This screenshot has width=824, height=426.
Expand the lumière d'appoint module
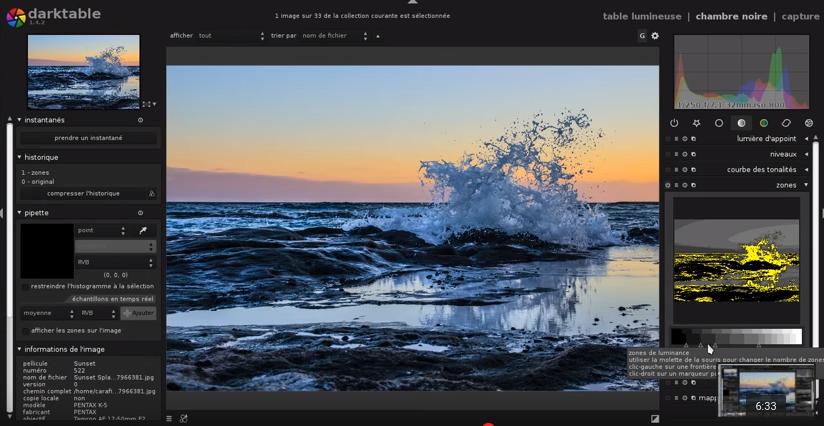click(x=807, y=139)
